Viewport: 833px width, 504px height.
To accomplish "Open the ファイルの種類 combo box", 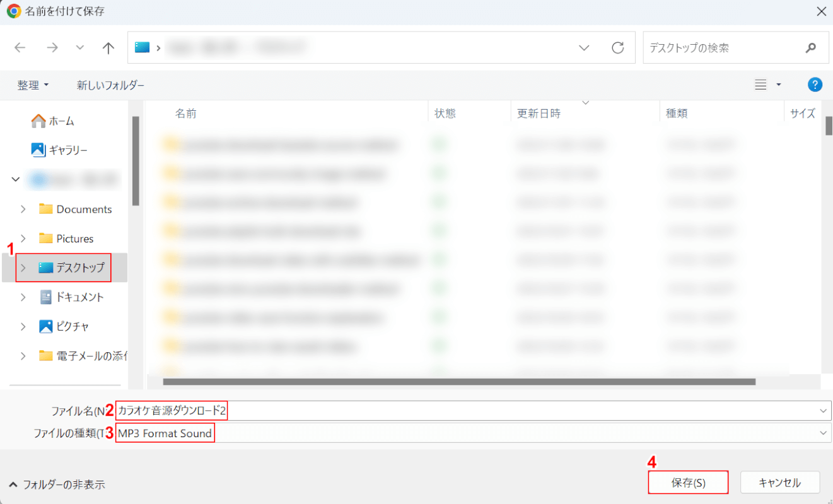I will [x=473, y=433].
